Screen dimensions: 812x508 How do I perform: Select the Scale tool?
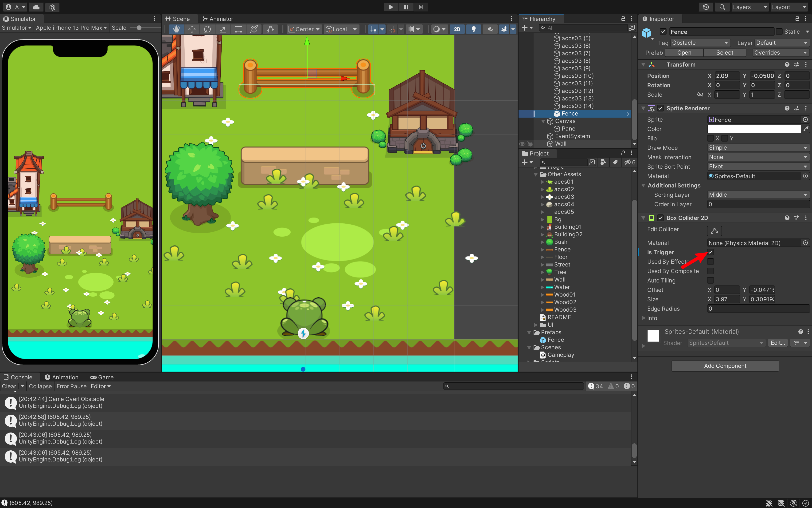pyautogui.click(x=223, y=29)
